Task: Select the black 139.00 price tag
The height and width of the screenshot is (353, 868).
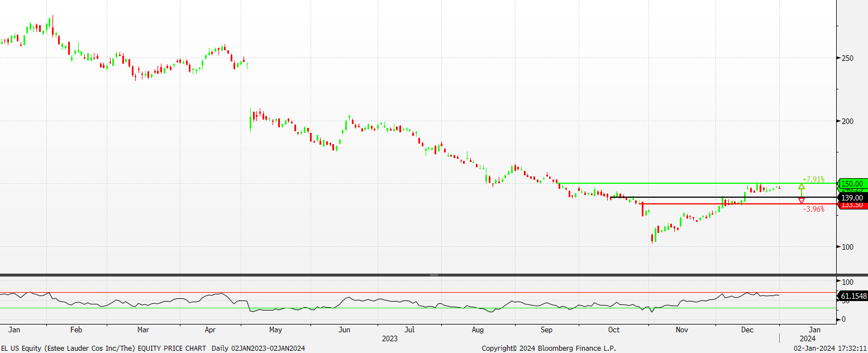Action: click(852, 198)
